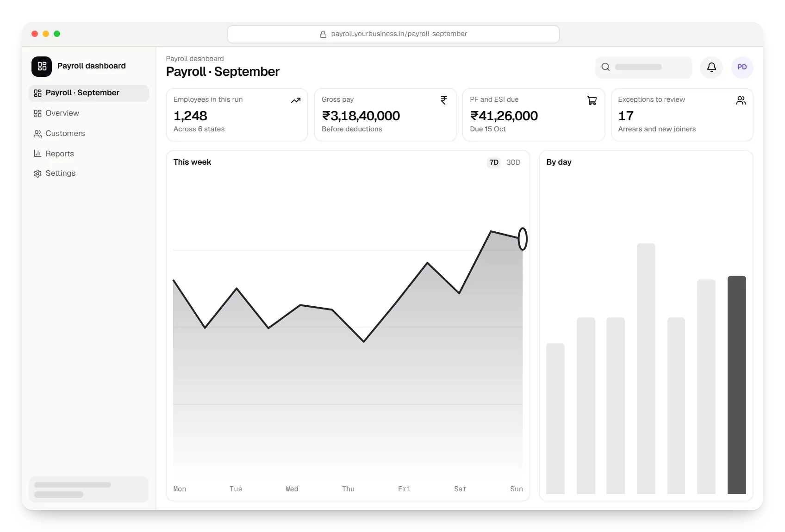Click the search input field
This screenshot has height=532, width=785.
[x=643, y=67]
